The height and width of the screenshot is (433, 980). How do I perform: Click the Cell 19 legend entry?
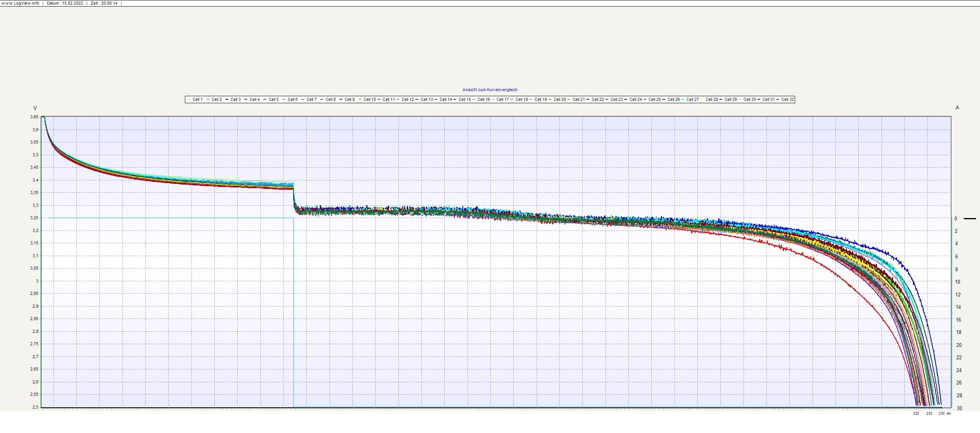[541, 100]
